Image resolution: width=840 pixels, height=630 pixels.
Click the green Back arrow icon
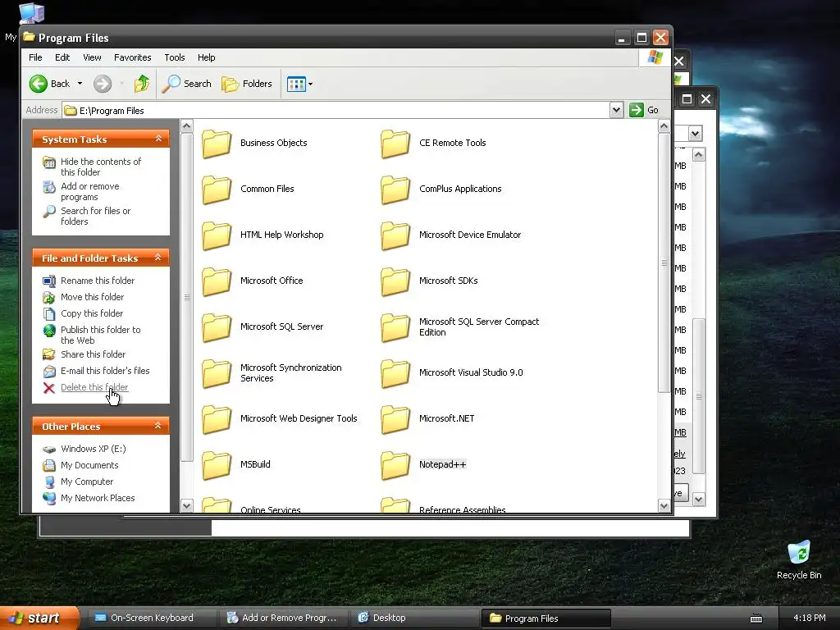click(38, 84)
